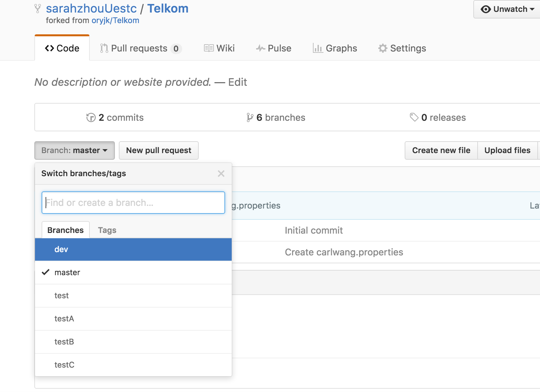This screenshot has width=540, height=392.
Task: Switch to the Tags tab
Action: click(107, 230)
